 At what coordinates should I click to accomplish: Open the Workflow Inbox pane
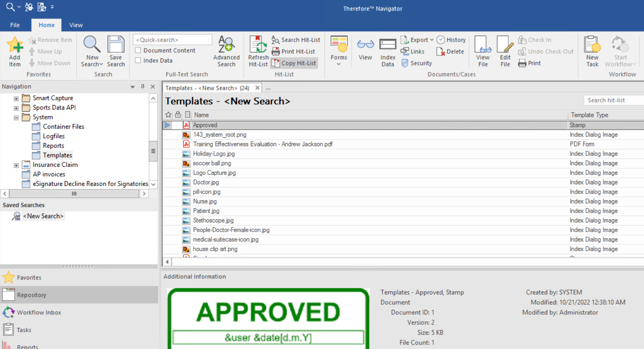click(39, 313)
